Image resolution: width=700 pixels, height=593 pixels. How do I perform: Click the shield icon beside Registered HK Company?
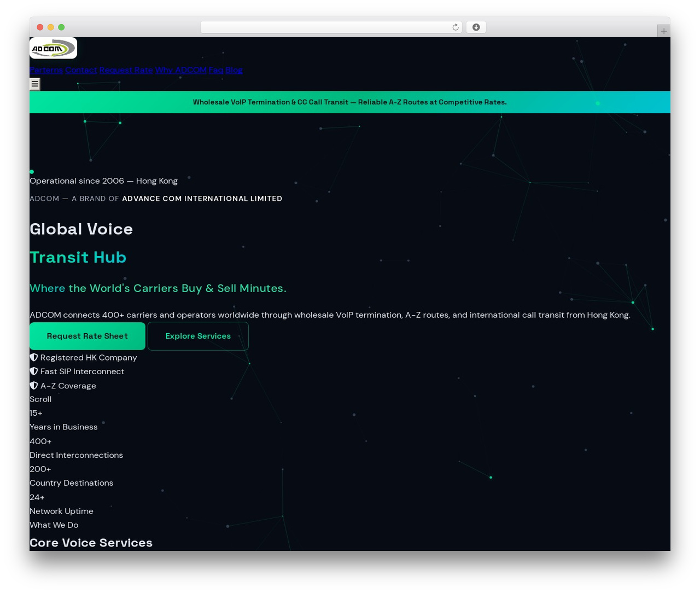point(34,357)
